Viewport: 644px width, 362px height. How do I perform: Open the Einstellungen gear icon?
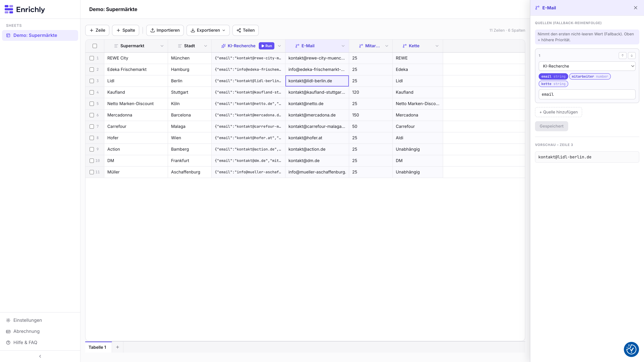click(8, 320)
